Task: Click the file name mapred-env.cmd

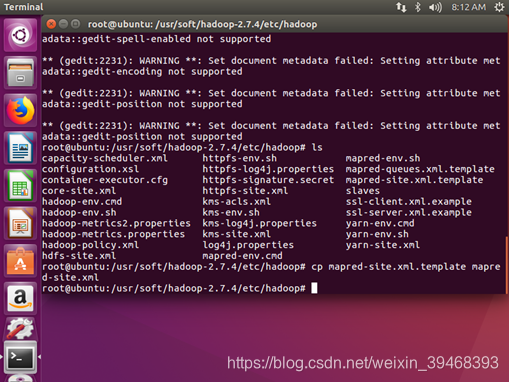Action: (242, 256)
